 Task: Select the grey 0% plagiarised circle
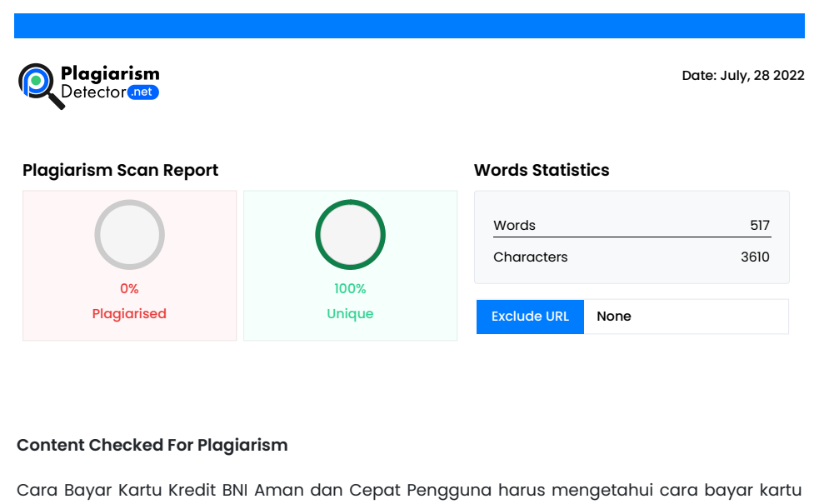click(130, 234)
